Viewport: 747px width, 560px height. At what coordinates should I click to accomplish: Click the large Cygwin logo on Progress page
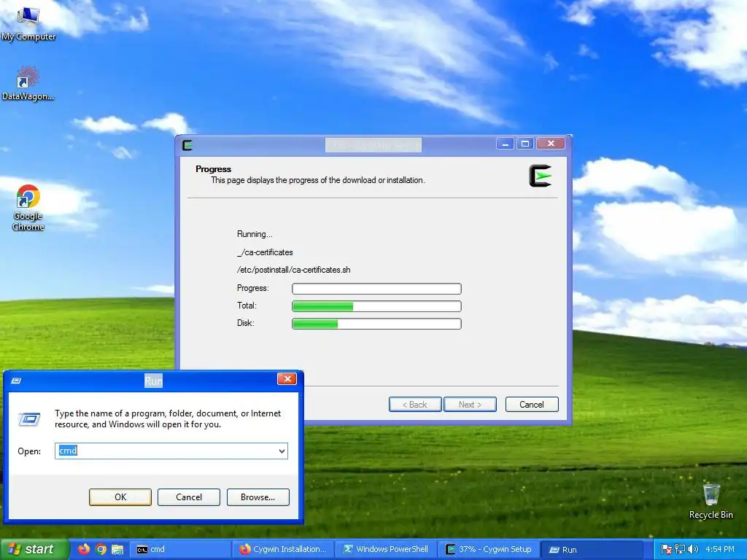[x=541, y=176]
